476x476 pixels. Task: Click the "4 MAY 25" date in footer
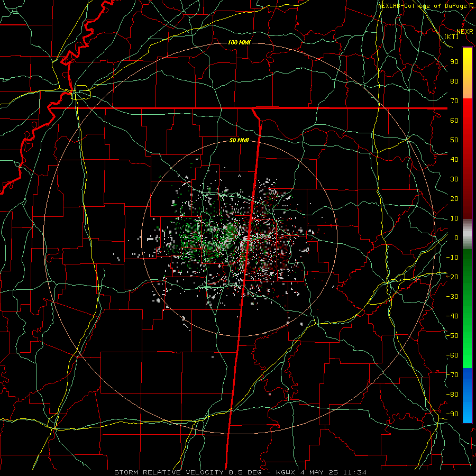pyautogui.click(x=319, y=472)
